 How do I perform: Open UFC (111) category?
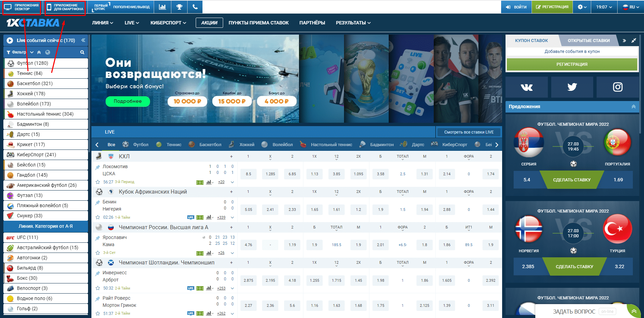tap(46, 237)
